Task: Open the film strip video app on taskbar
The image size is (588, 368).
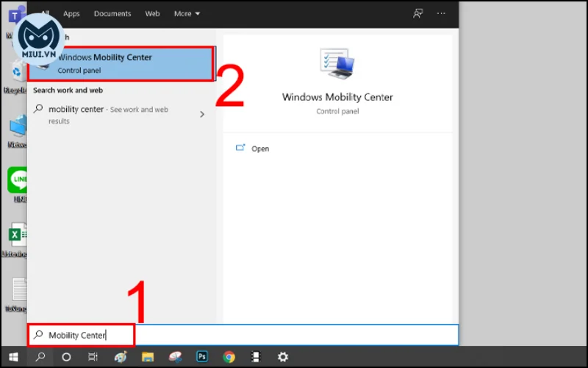Action: (256, 357)
